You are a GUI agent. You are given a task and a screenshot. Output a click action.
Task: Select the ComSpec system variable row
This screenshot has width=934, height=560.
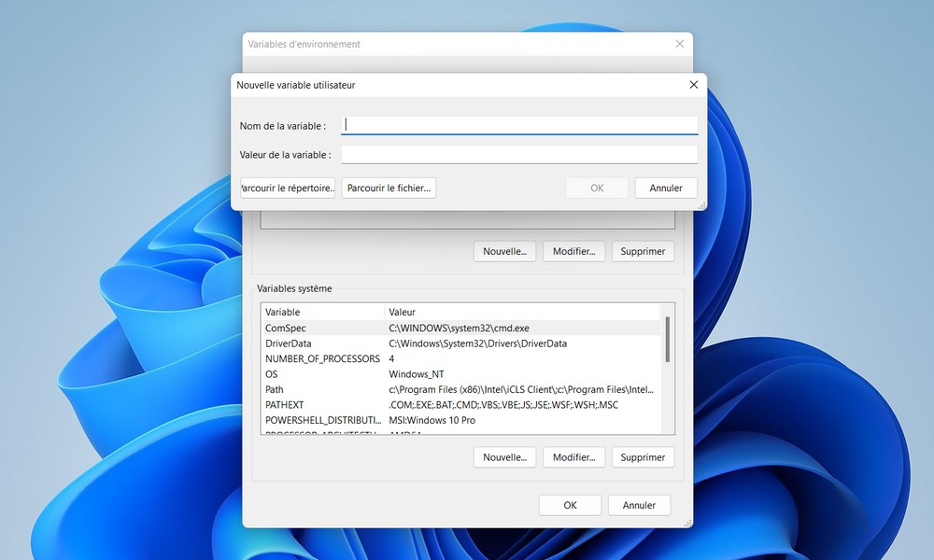[x=324, y=329]
